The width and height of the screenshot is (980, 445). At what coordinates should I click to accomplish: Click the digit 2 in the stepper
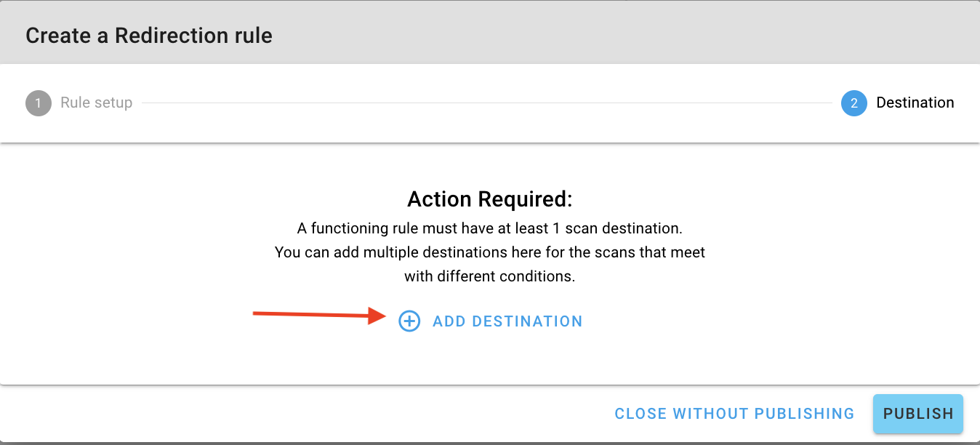(x=854, y=103)
